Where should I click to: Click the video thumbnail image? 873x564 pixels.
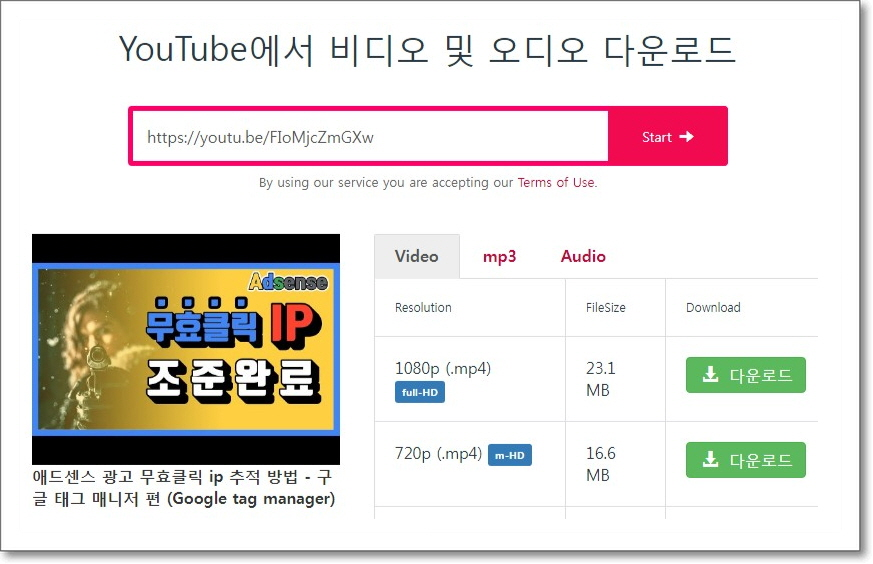click(186, 349)
